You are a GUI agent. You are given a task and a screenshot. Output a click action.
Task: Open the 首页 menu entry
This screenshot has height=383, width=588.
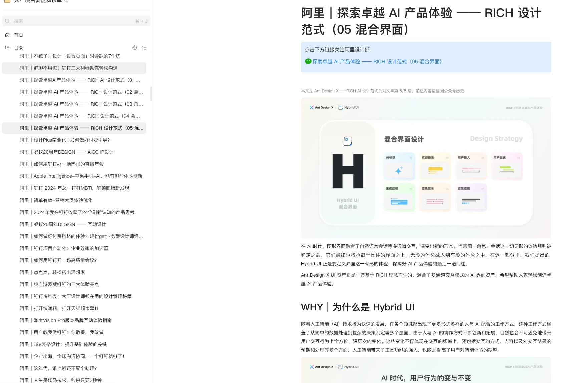19,35
